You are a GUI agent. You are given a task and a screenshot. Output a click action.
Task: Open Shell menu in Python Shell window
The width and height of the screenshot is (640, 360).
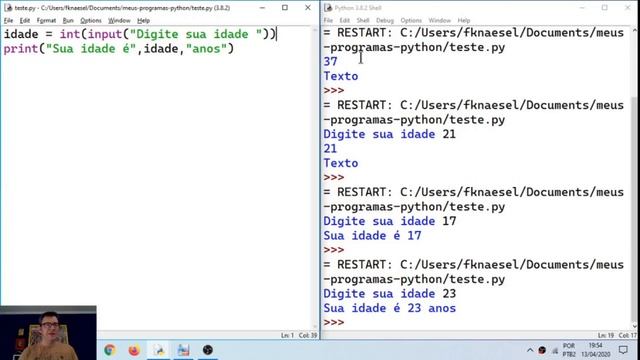[x=363, y=20]
